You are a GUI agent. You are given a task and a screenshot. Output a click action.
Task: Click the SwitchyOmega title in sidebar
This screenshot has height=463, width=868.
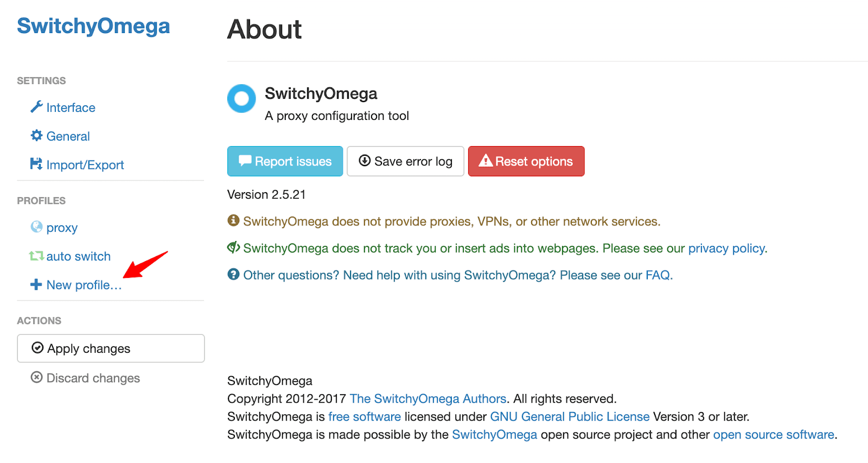(93, 26)
